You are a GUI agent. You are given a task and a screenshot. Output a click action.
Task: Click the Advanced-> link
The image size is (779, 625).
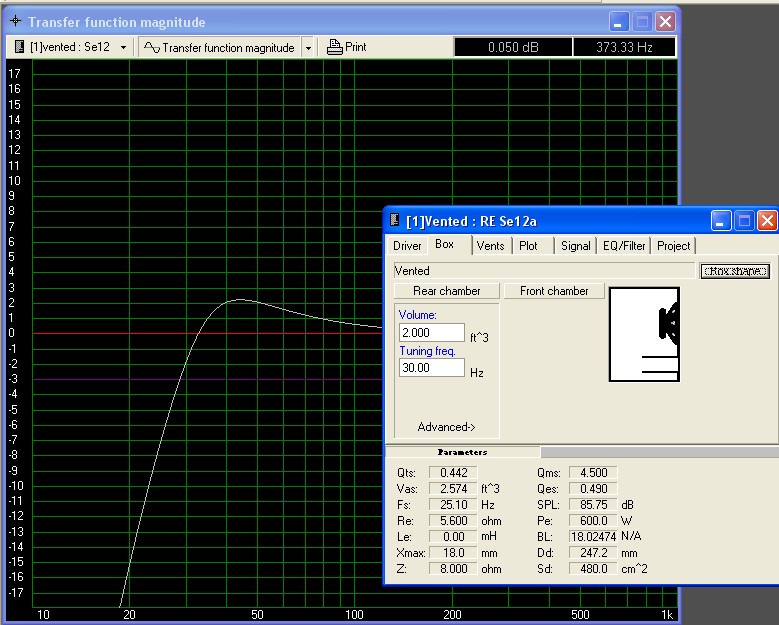coord(446,427)
